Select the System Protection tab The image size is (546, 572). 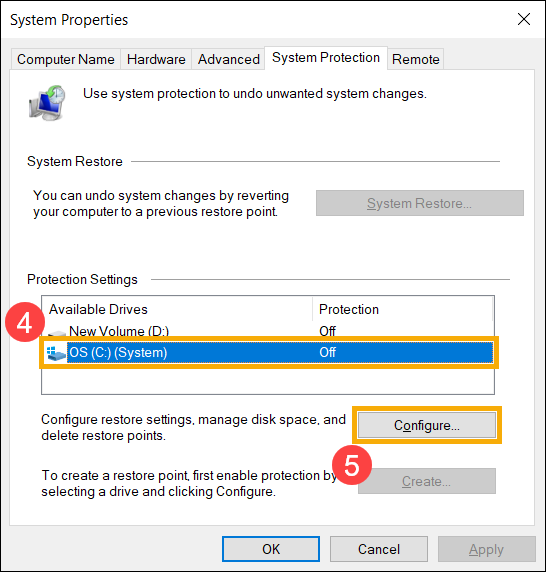point(326,58)
